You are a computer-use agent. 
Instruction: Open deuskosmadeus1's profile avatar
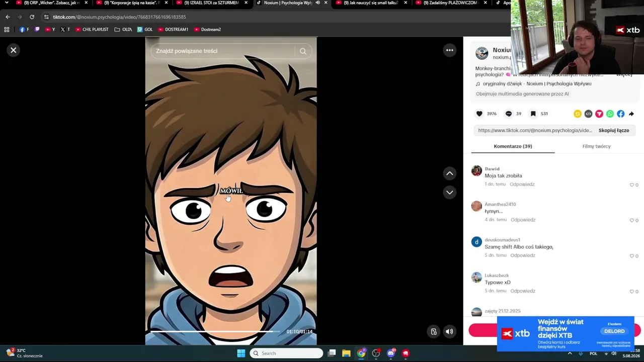coord(476,242)
